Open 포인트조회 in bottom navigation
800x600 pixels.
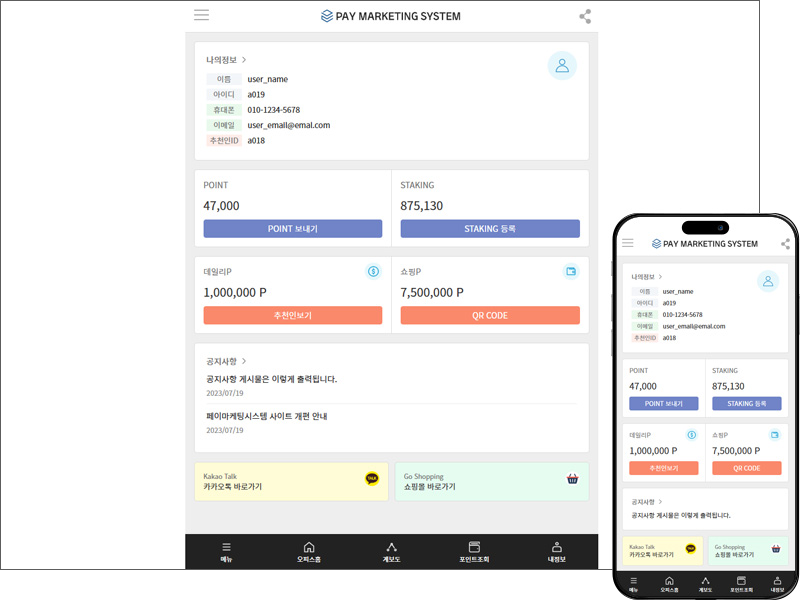pos(474,552)
